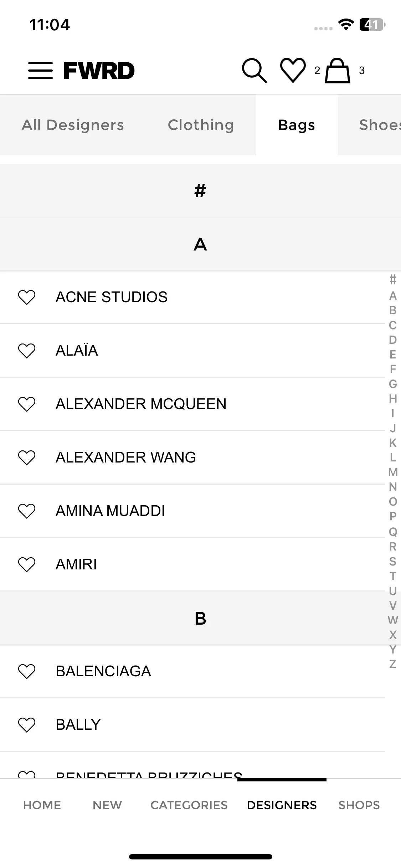Toggle heart beside Amina Muaddi
The width and height of the screenshot is (401, 868).
[x=27, y=511]
